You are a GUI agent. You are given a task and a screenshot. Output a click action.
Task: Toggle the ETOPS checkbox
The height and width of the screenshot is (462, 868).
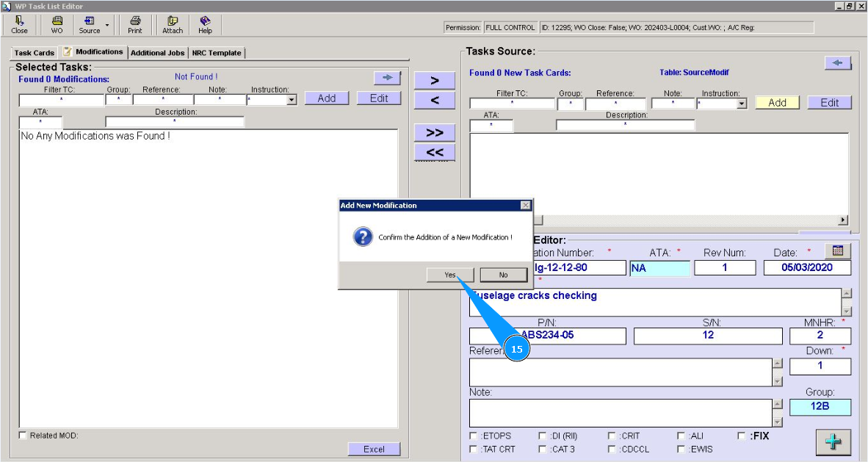[473, 436]
